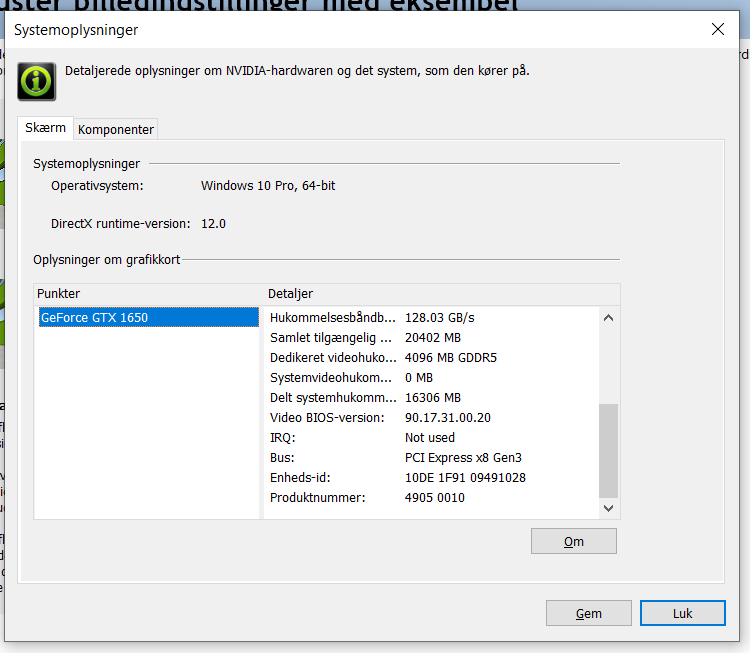The height and width of the screenshot is (653, 750).
Task: Select the Systemvideohukom... 0 MB row
Action: pos(431,378)
